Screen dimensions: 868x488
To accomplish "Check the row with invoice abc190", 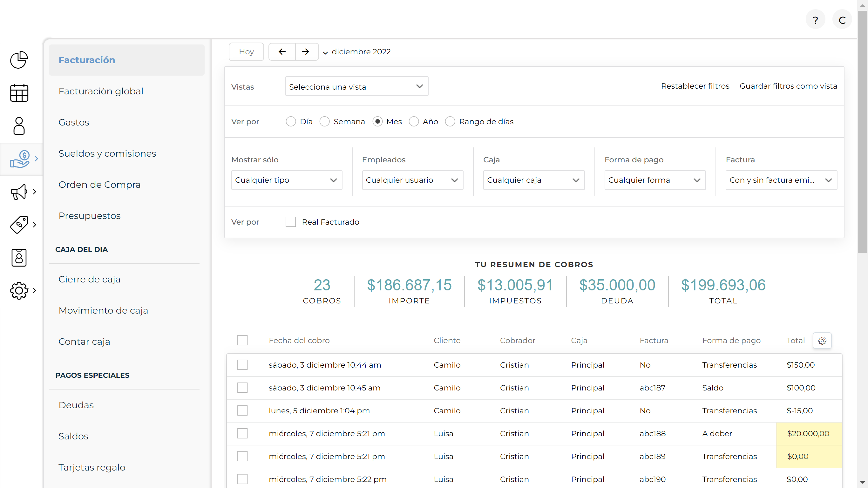I will tap(242, 479).
